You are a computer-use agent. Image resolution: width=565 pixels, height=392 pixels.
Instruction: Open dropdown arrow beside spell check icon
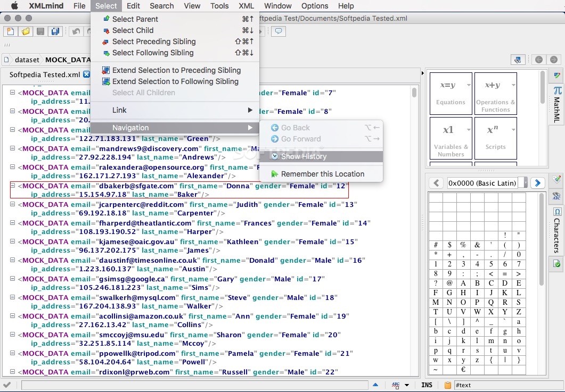[407, 385]
